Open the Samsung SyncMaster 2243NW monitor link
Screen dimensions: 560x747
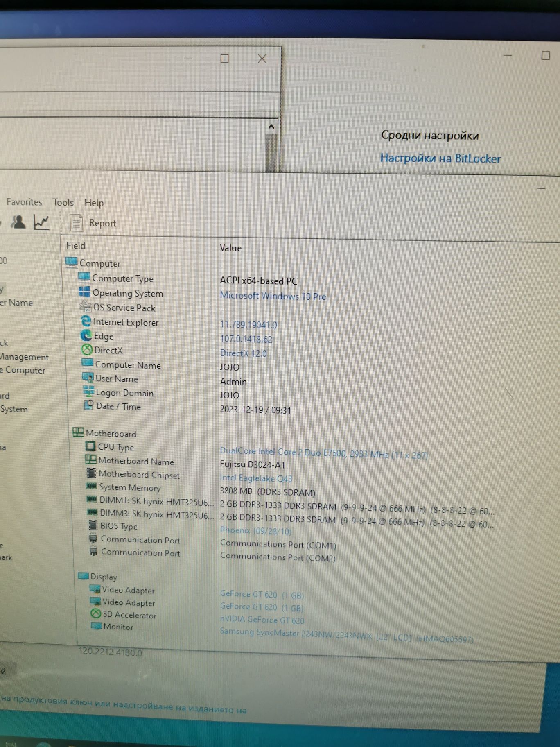[346, 635]
